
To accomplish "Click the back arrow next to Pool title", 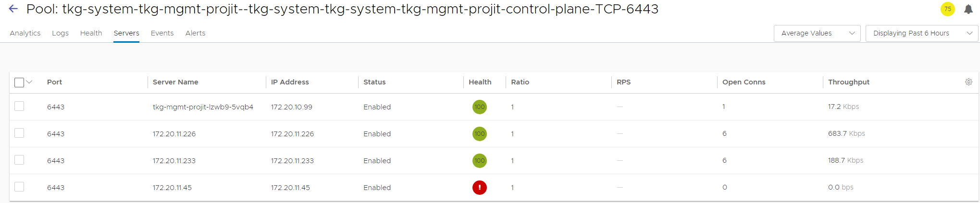I will 13,9.
